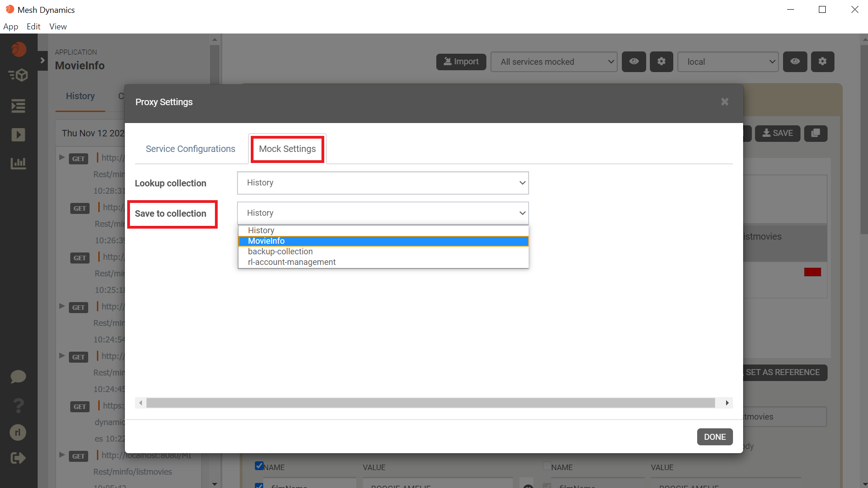The height and width of the screenshot is (488, 868).
Task: Choose History option in dropdown list
Action: coord(383,230)
